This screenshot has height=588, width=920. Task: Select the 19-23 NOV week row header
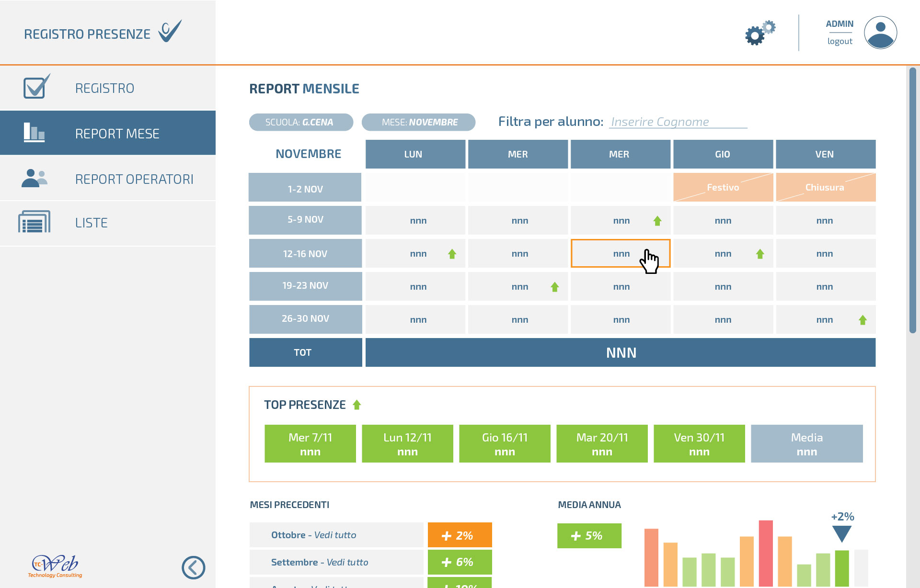pos(305,286)
